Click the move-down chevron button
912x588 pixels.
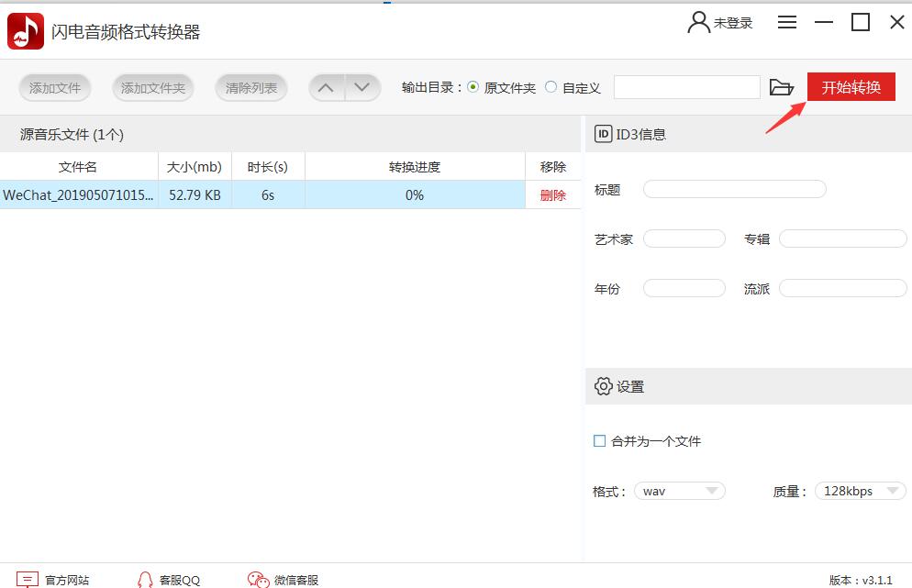point(363,87)
